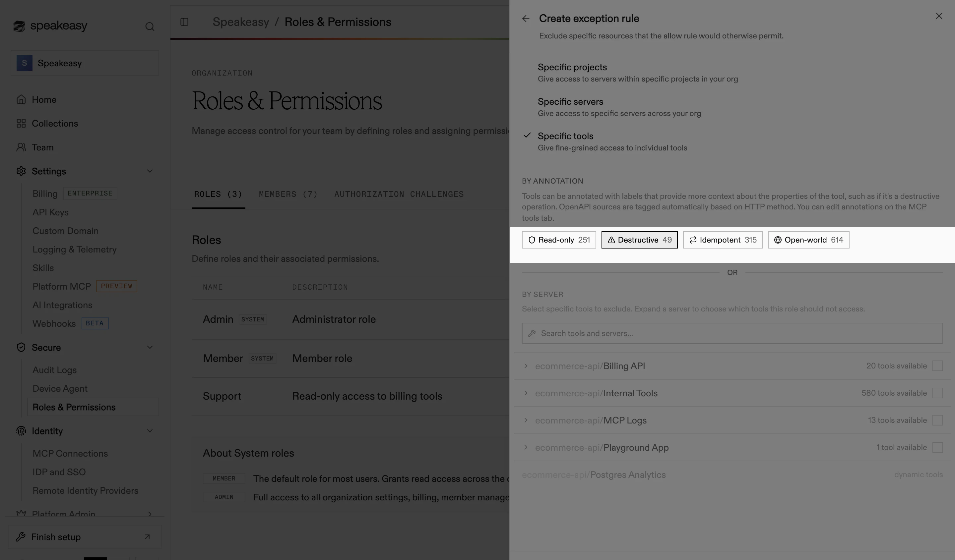The width and height of the screenshot is (955, 560).
Task: Check the Playground App server checkbox
Action: (937, 447)
